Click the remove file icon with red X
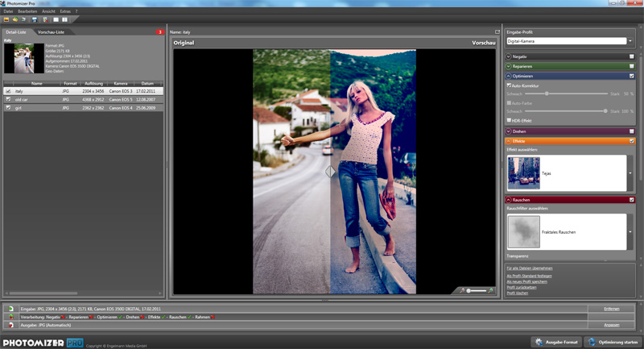The image size is (644, 349). 45,19
